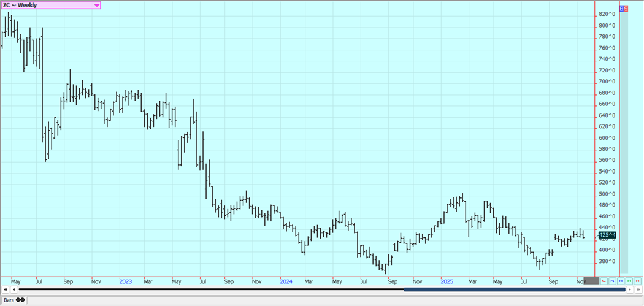Image resolution: width=644 pixels, height=306 pixels.
Task: Click the blue horizontal compress bars icon
Action: click(x=621, y=281)
